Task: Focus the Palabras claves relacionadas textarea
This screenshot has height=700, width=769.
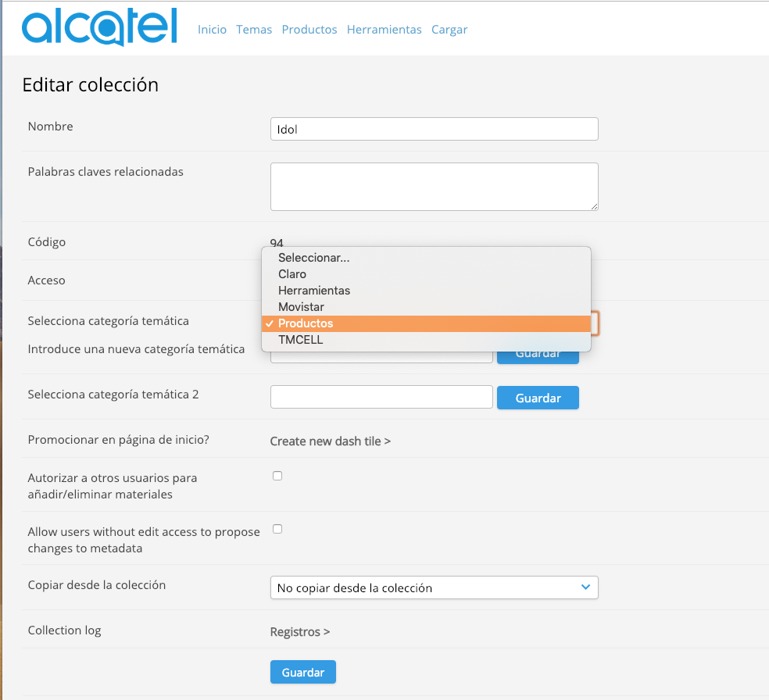Action: 434,187
